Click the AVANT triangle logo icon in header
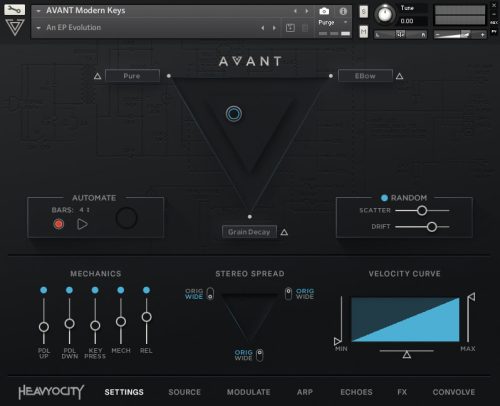The image size is (500, 406). click(x=15, y=27)
